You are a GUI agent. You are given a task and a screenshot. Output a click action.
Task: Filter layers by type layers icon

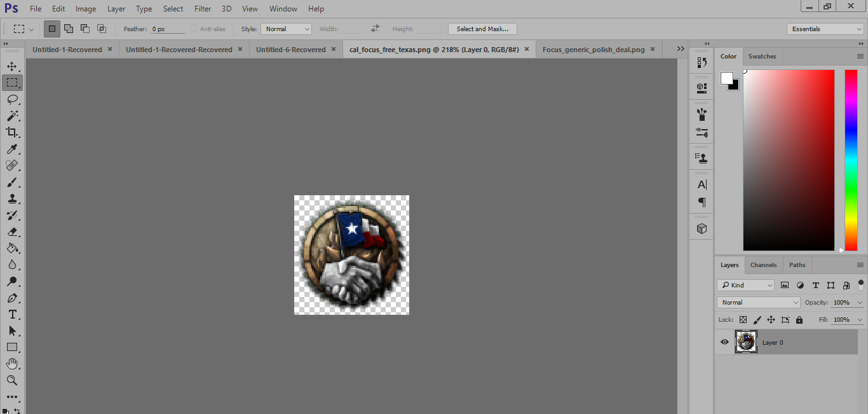(815, 285)
